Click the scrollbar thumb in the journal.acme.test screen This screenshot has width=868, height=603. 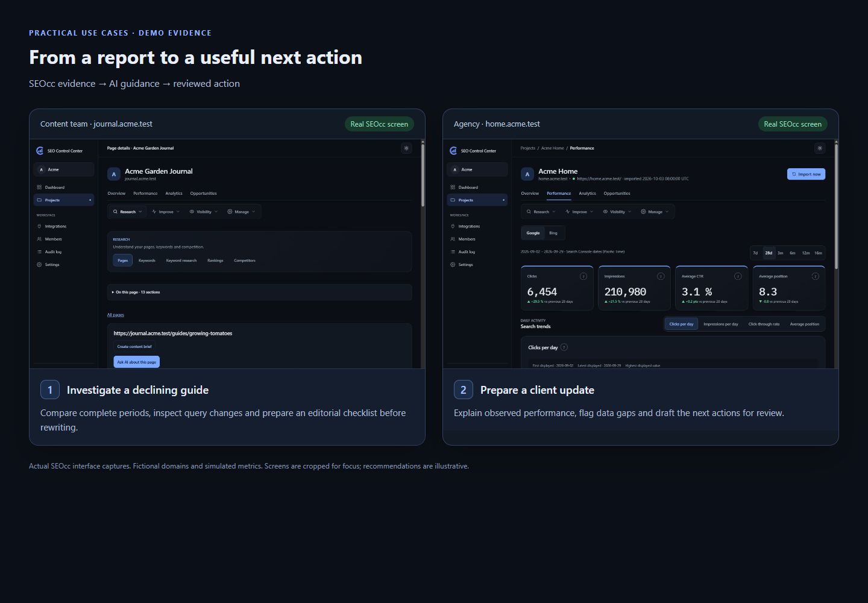tap(423, 175)
